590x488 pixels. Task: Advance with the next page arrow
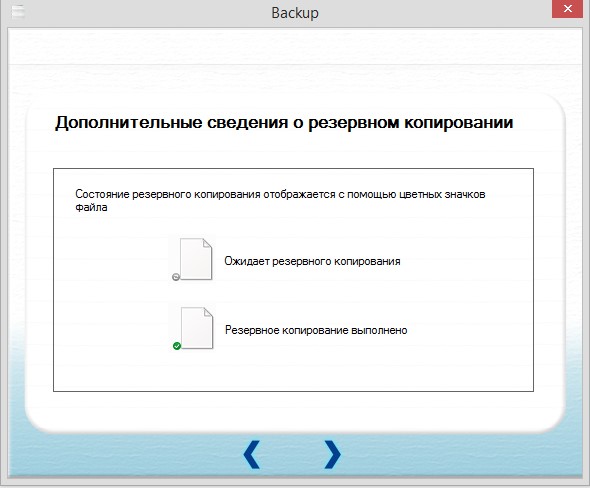click(x=332, y=455)
